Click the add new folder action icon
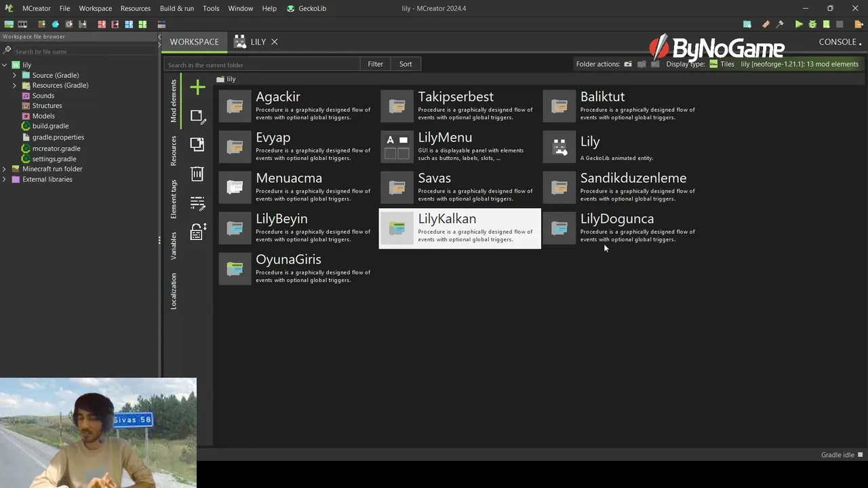This screenshot has height=488, width=868. coord(628,64)
